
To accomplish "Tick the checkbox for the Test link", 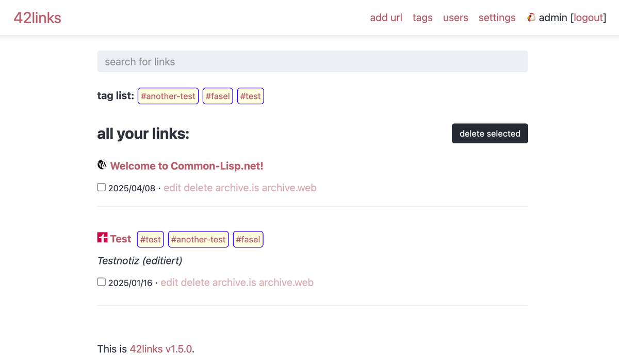I will click(x=102, y=282).
